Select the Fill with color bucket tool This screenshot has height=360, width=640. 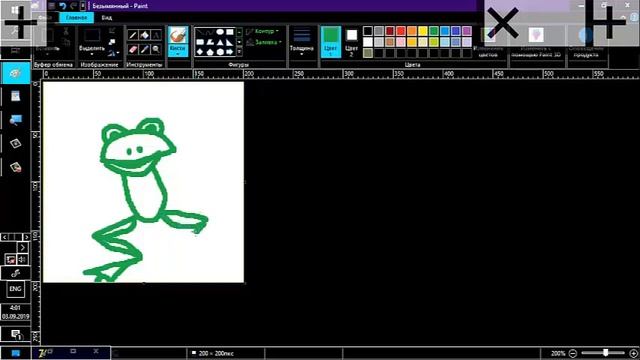tap(144, 36)
